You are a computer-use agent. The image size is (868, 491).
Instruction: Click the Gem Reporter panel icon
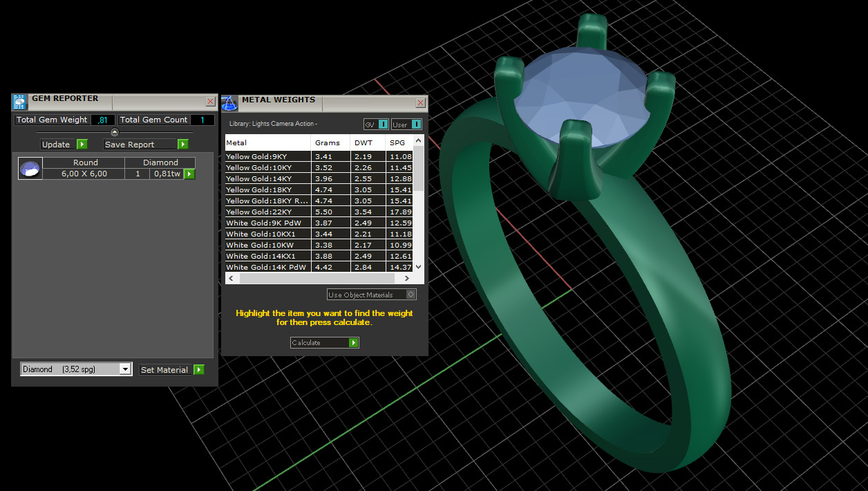[19, 102]
